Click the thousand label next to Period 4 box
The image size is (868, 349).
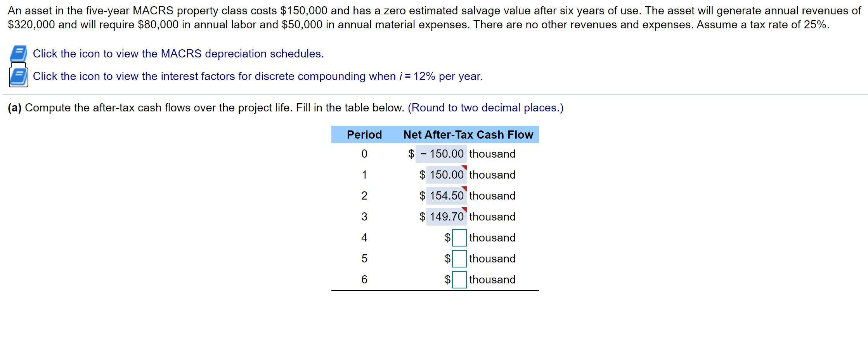tap(491, 238)
